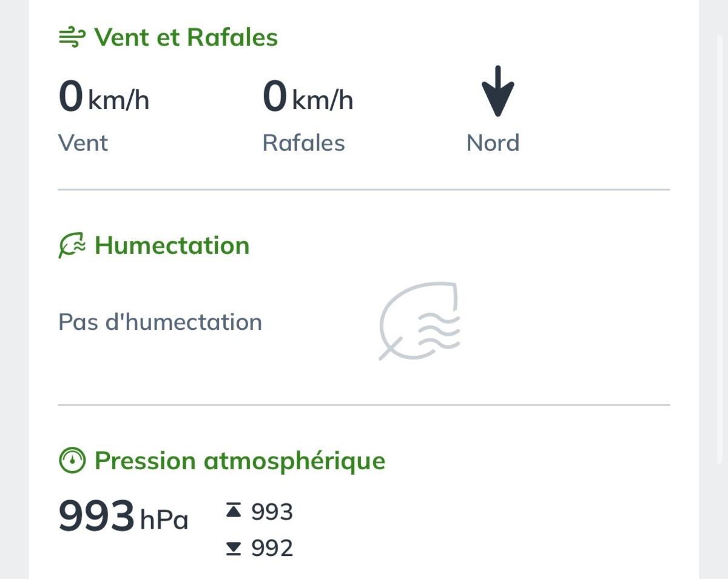This screenshot has width=728, height=579.
Task: Click the gauge icon beside Pression atmosphérique
Action: point(72,461)
